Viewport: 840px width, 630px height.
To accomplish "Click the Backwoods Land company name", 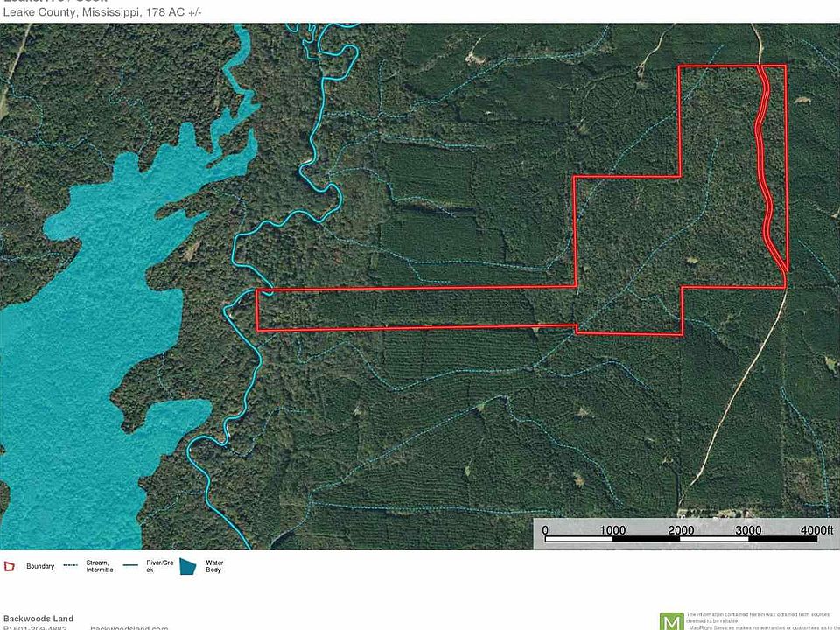I will coord(38,618).
